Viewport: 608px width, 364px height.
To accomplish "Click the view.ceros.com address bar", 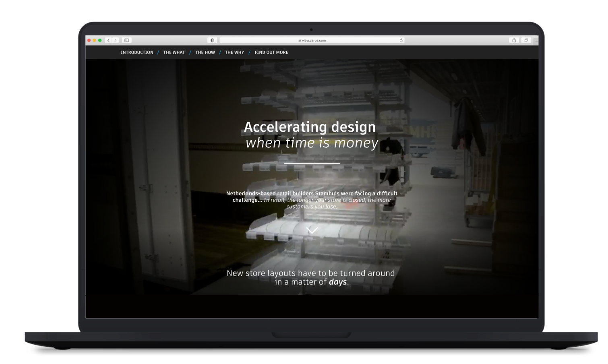I will click(312, 40).
